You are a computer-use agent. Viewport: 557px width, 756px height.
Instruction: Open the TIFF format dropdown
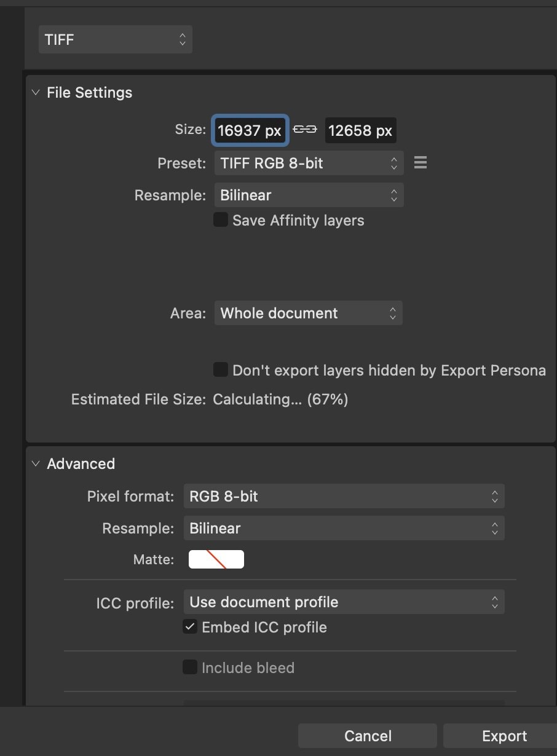pyautogui.click(x=116, y=40)
